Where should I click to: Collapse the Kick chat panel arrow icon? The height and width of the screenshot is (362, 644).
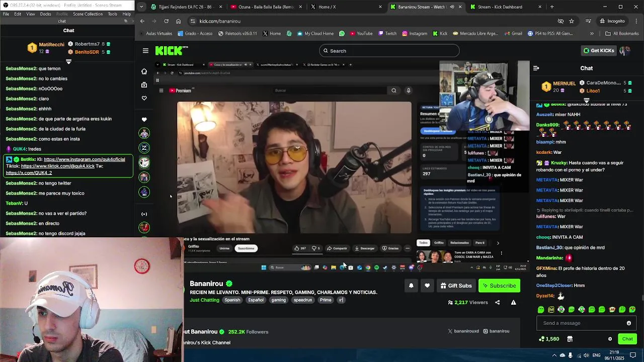click(x=536, y=68)
